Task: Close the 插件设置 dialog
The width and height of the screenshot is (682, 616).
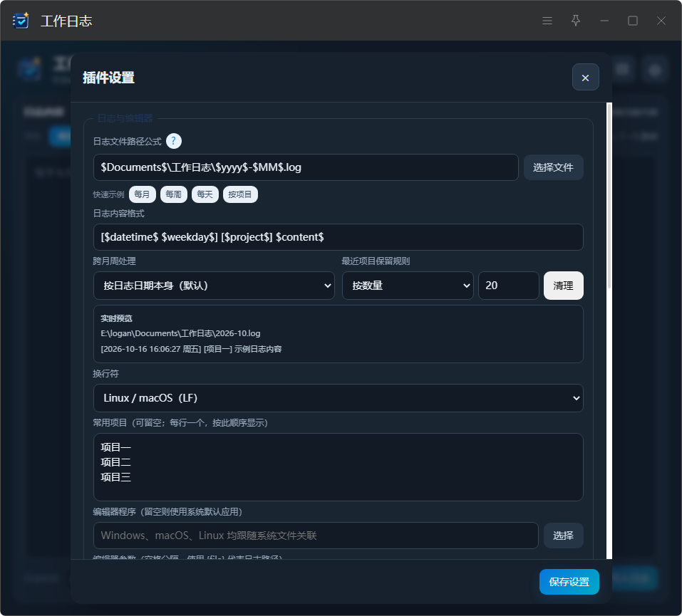Action: point(585,78)
